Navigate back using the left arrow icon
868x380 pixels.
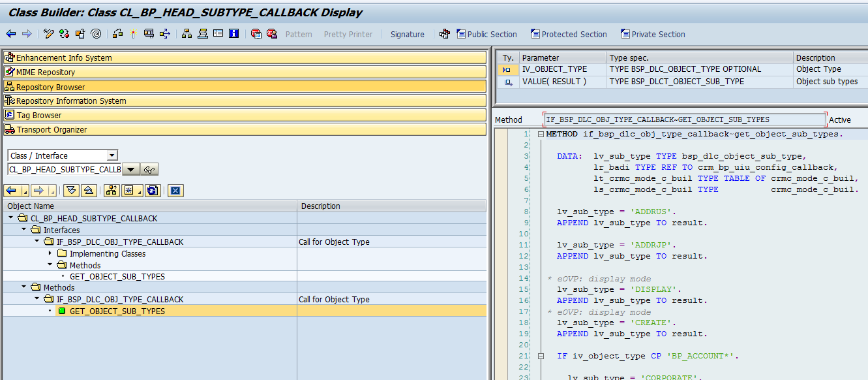(10, 34)
